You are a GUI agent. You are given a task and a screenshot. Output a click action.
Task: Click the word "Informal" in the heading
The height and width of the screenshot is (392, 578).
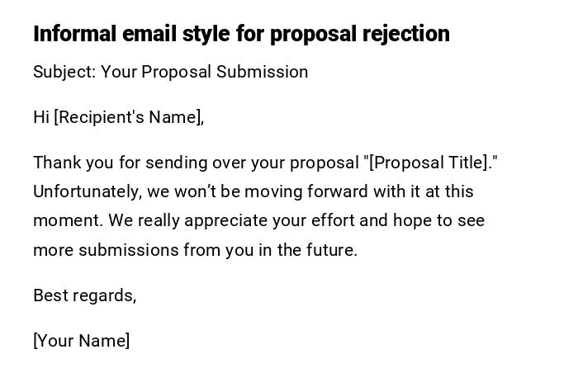click(75, 34)
